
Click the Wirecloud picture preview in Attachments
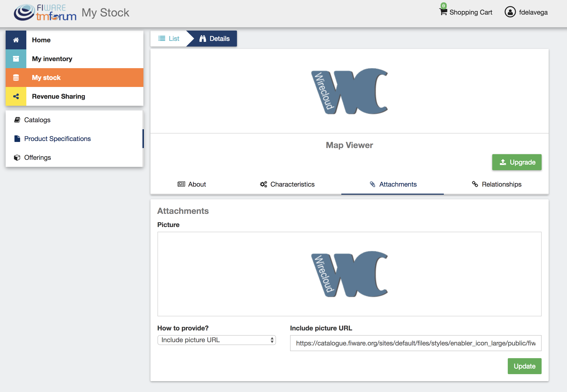[349, 274]
